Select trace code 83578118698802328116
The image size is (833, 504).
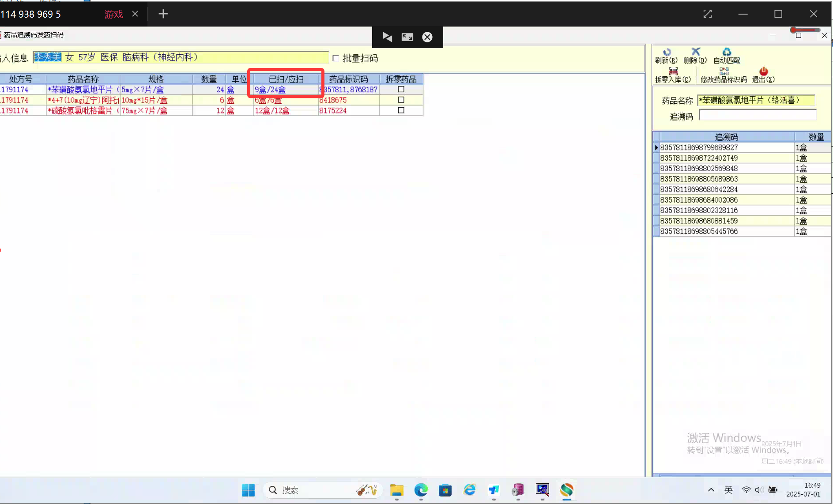pos(727,211)
